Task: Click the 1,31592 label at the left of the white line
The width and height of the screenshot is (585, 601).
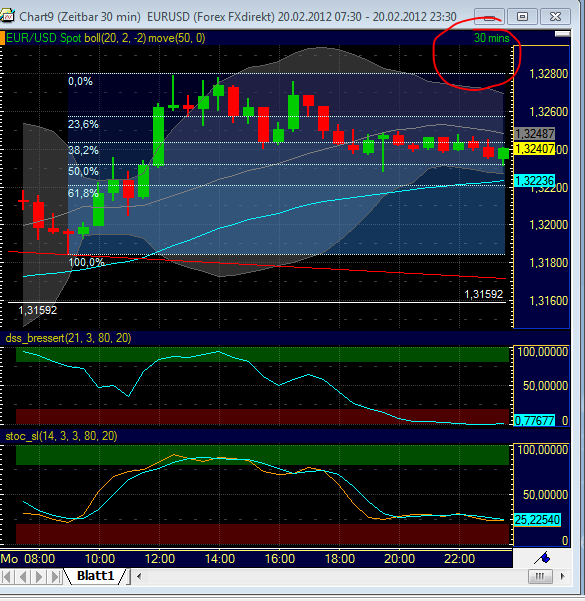Action: (38, 310)
